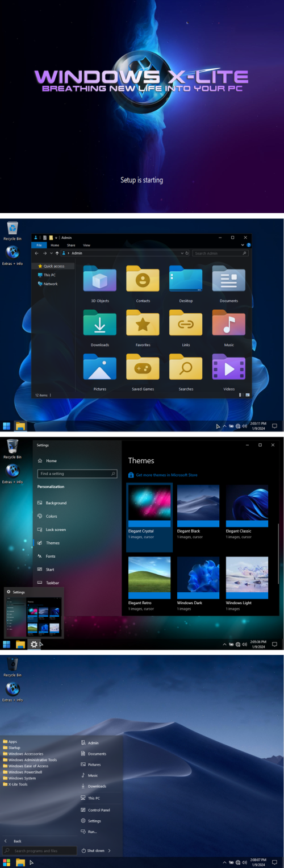
Task: Open the Documents folder in Explorer window
Action: coord(229,279)
